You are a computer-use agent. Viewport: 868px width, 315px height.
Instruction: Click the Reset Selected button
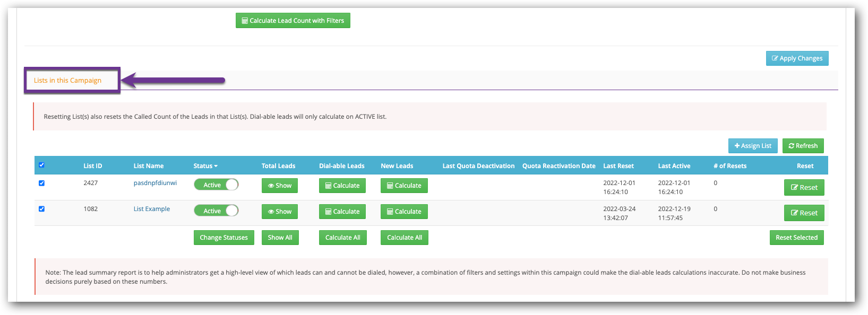[x=796, y=238]
